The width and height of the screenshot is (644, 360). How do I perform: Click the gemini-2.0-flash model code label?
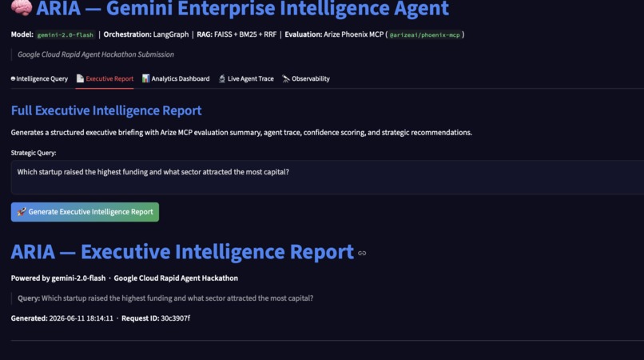point(66,35)
